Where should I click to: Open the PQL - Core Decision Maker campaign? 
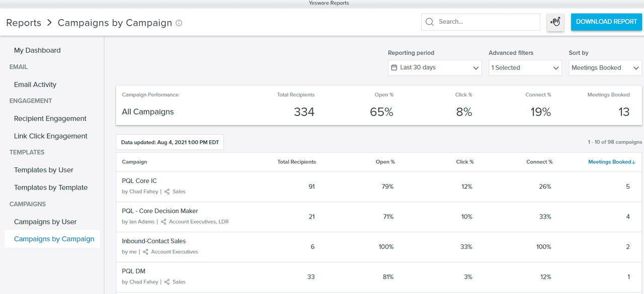(160, 211)
